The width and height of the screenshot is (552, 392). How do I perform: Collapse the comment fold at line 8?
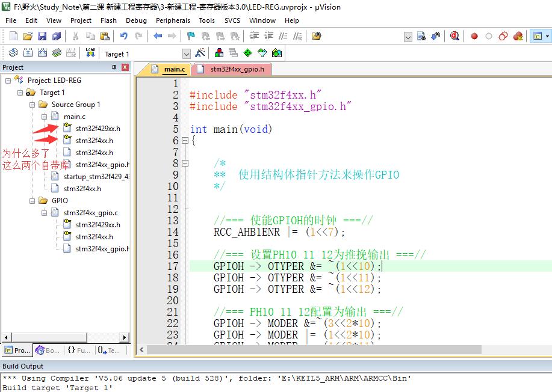(185, 163)
